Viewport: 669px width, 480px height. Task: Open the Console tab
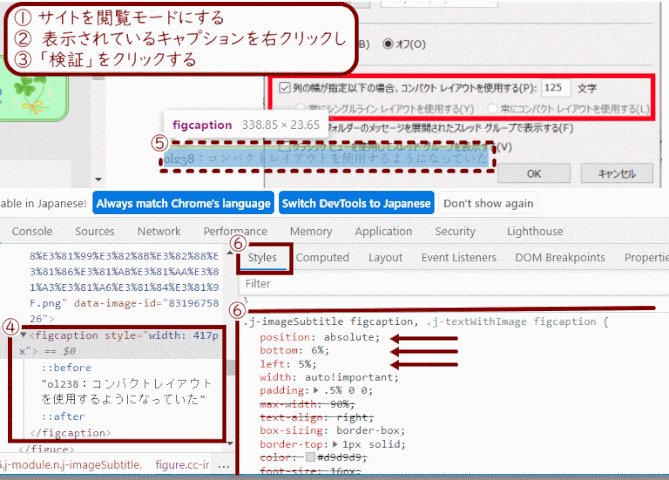[32, 231]
